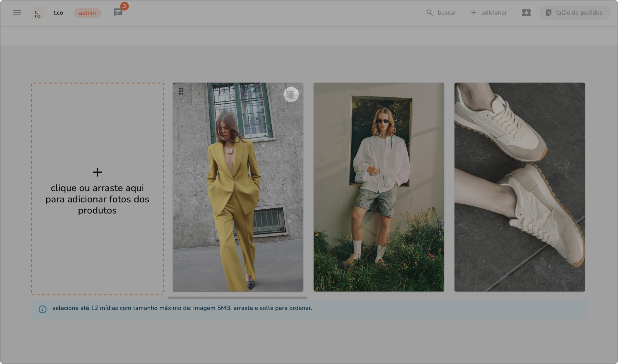
Task: Click the drag handle on yellow suit photo
Action: (181, 91)
